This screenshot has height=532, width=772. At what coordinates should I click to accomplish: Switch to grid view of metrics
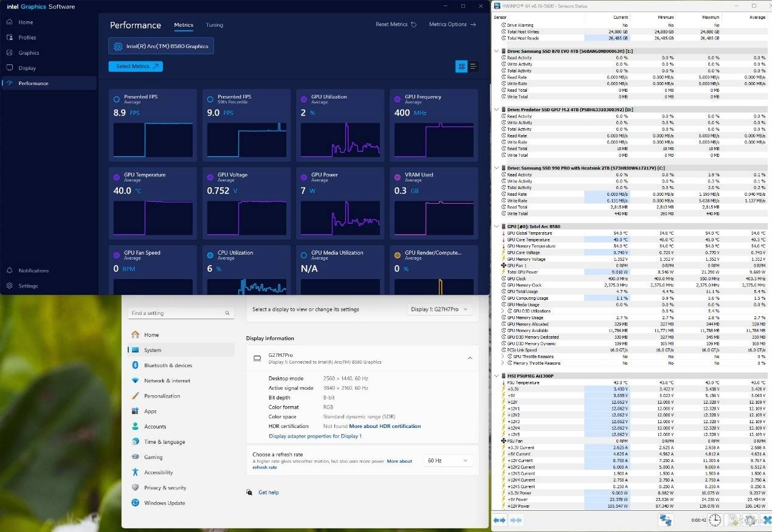tap(461, 66)
